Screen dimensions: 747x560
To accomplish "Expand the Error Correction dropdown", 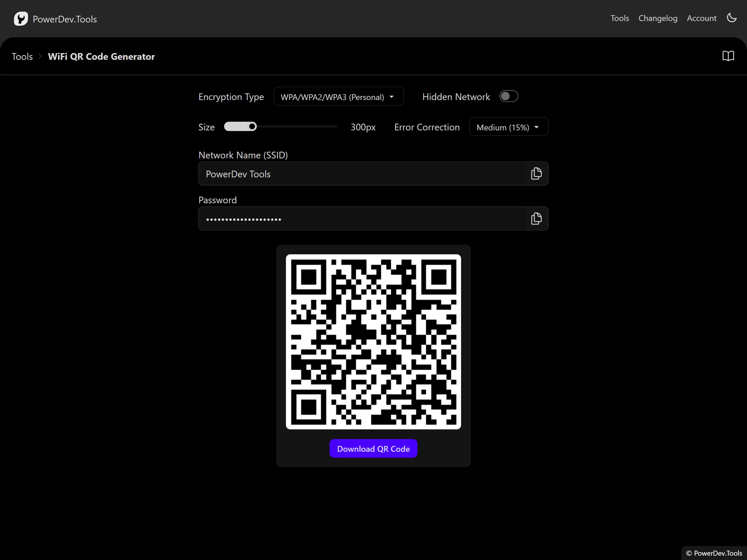I will pos(508,127).
